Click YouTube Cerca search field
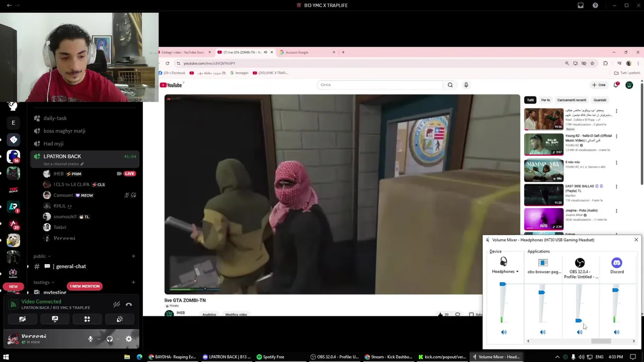644x362 pixels. tap(380, 84)
